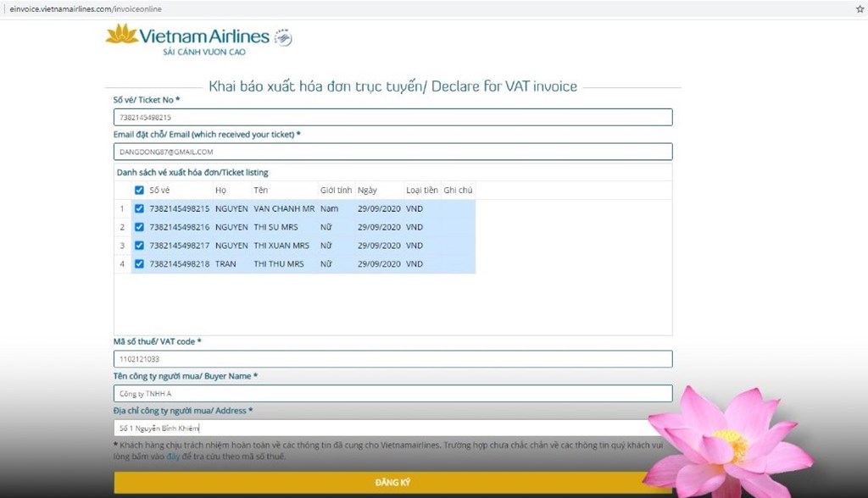Click the ĐĂNG KÝ register button

(392, 483)
